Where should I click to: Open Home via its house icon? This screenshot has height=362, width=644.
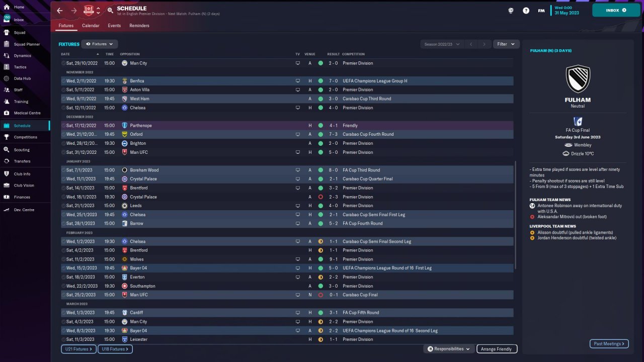tap(7, 7)
